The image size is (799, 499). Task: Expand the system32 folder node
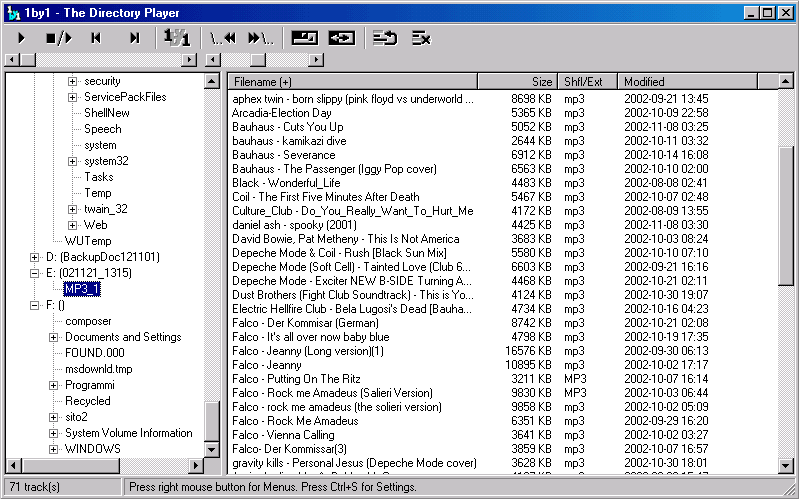coord(73,161)
